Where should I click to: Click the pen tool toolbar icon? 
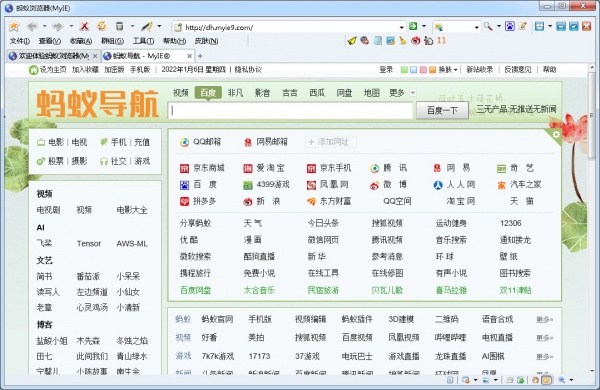(147, 26)
